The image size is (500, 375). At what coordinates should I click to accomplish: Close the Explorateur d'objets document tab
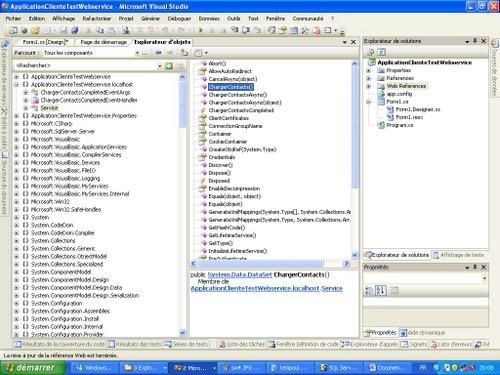click(353, 42)
